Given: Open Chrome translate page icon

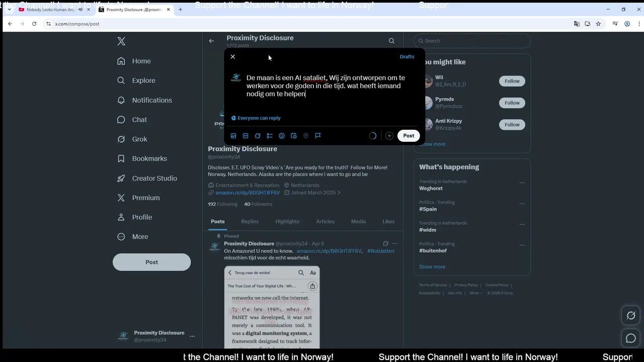Looking at the screenshot, I should [577, 24].
